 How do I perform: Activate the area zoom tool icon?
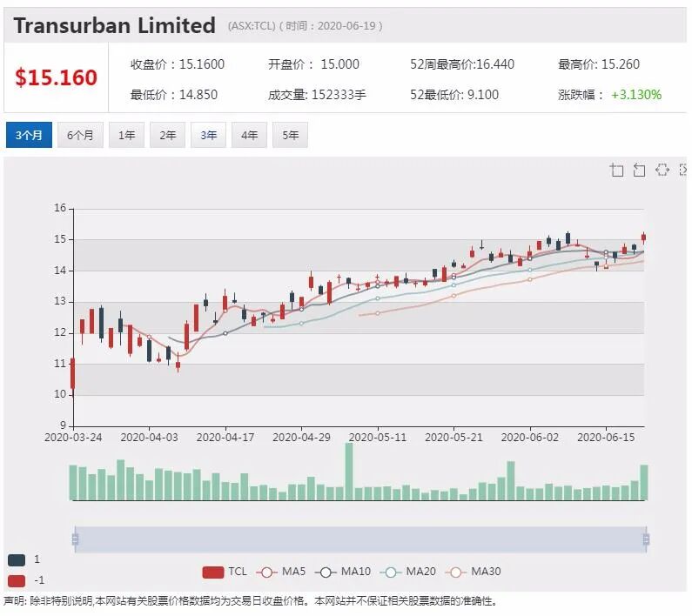tap(616, 170)
